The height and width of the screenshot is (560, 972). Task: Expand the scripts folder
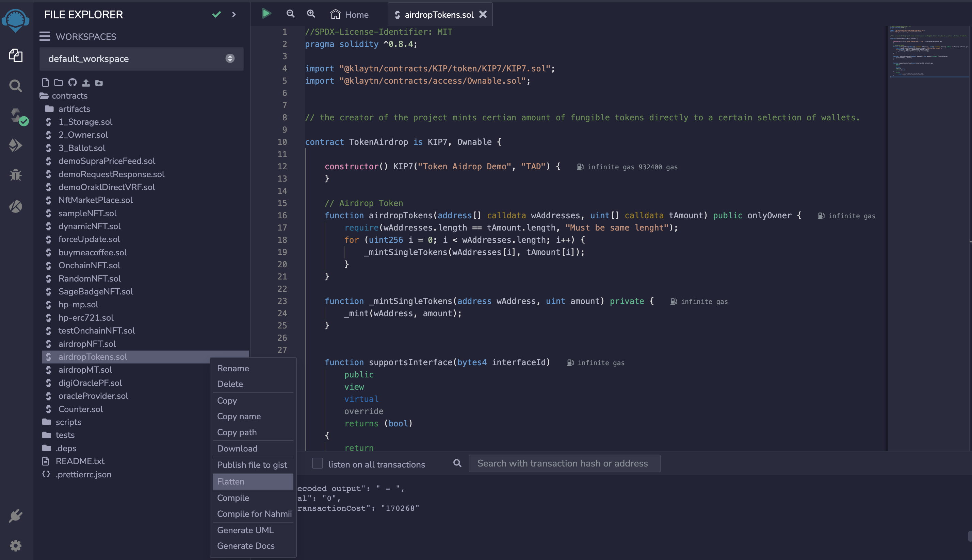coord(68,422)
